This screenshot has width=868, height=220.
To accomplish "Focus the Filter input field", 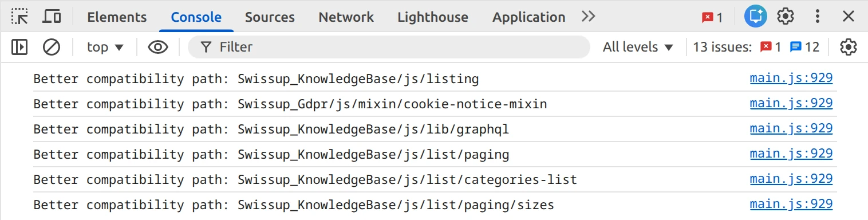I will (x=389, y=47).
